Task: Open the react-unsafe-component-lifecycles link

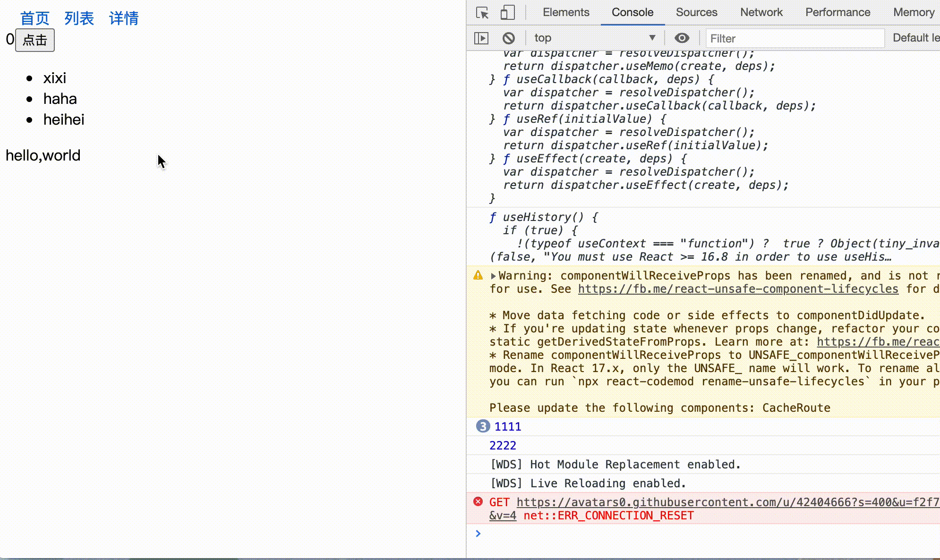Action: 738,289
